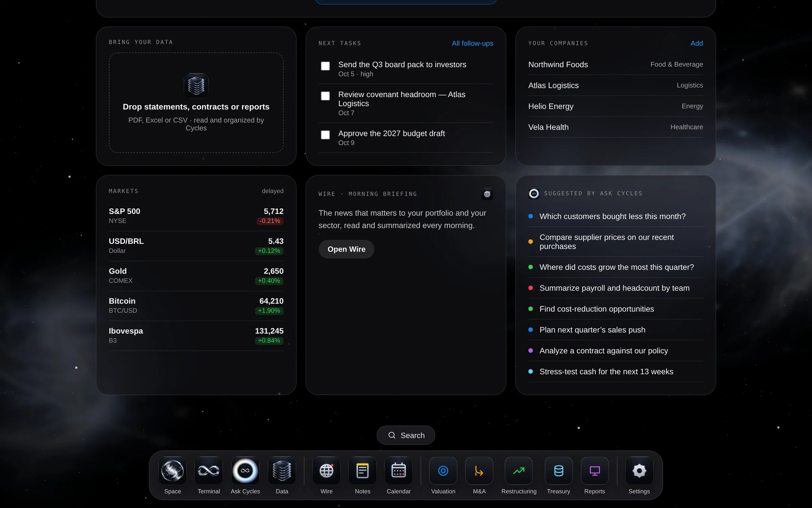Open the Restructuring module icon
This screenshot has height=508, width=812.
pos(519,470)
